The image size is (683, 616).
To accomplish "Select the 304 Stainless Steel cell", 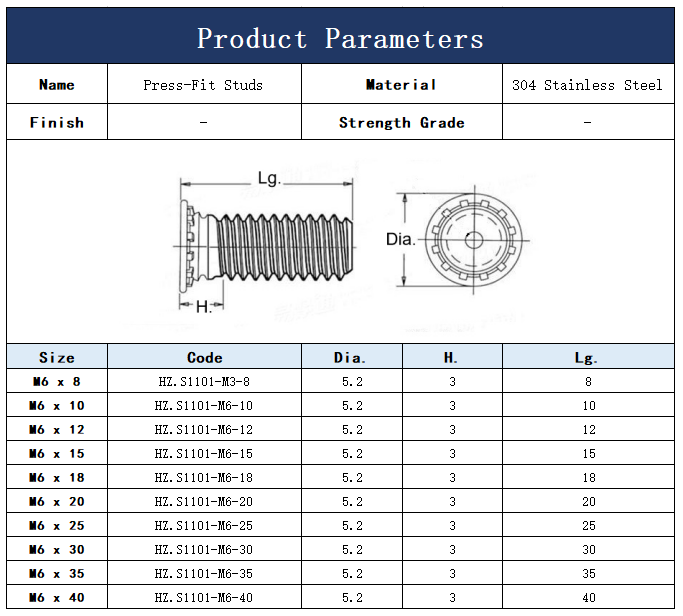I will coord(587,85).
